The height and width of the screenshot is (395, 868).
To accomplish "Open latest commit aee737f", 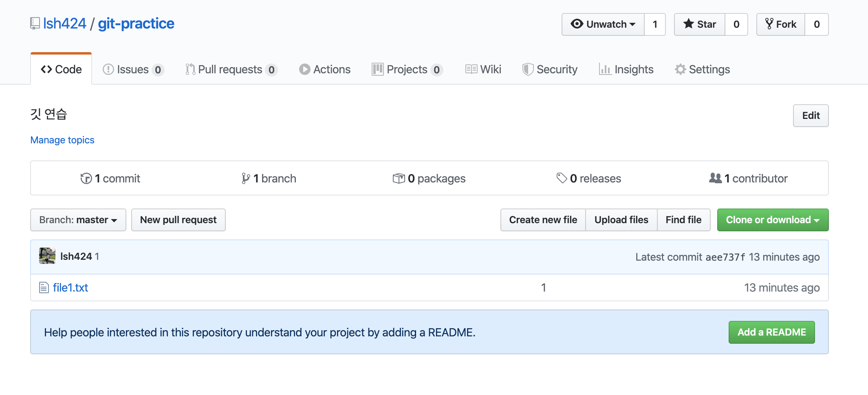I will [725, 257].
